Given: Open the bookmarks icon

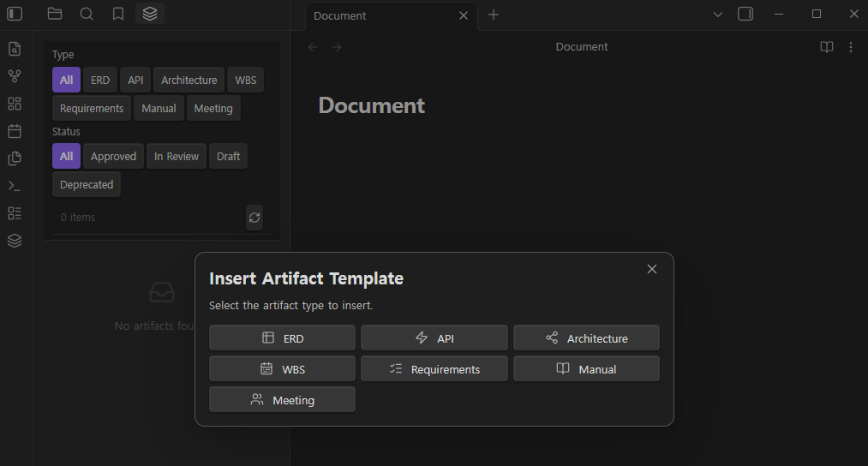Looking at the screenshot, I should coord(118,14).
